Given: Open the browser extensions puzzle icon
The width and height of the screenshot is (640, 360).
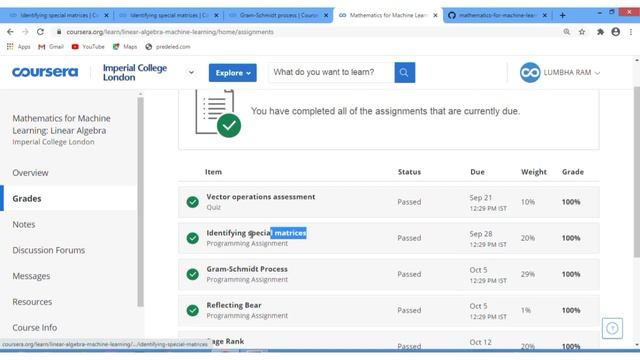Looking at the screenshot, I should pos(600,32).
